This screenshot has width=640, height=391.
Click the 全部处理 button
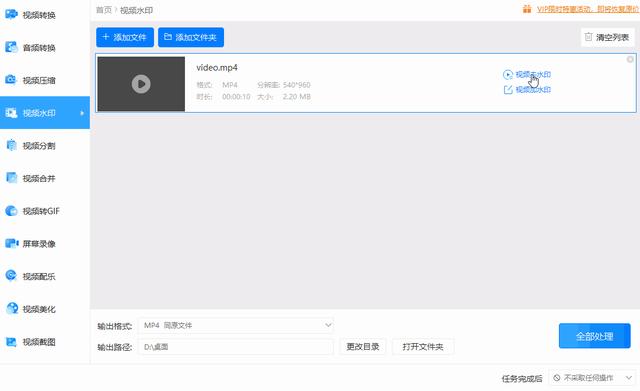pos(595,336)
